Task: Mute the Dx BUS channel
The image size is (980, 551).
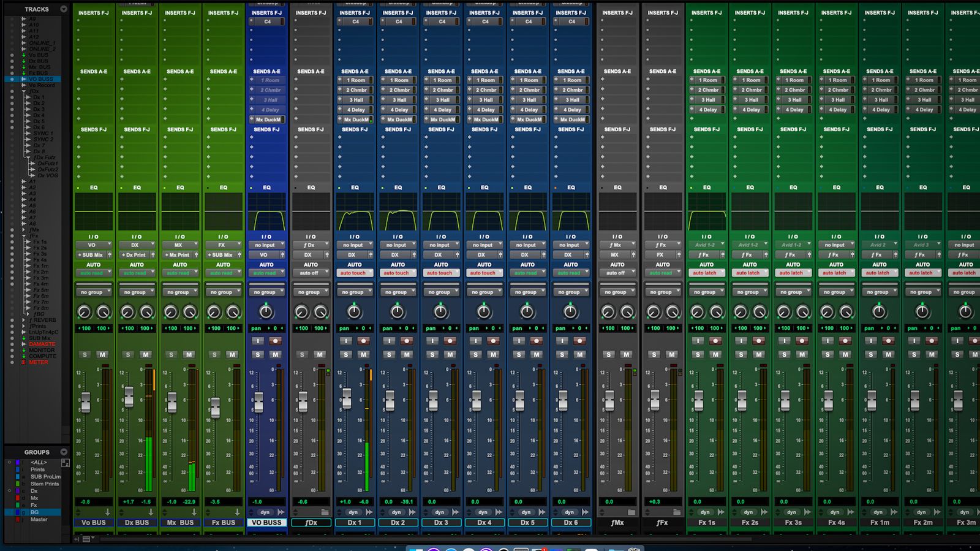Action: (x=146, y=355)
